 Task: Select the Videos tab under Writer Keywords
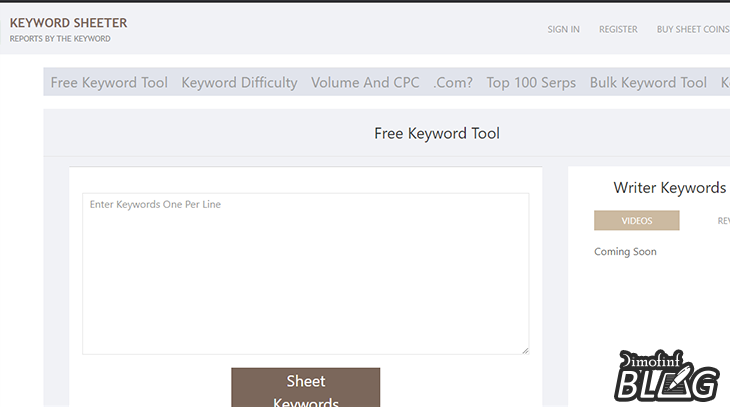(636, 220)
